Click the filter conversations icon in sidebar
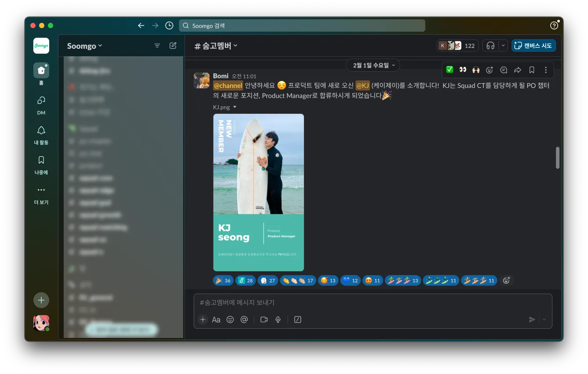This screenshot has height=374, width=588. coord(157,45)
